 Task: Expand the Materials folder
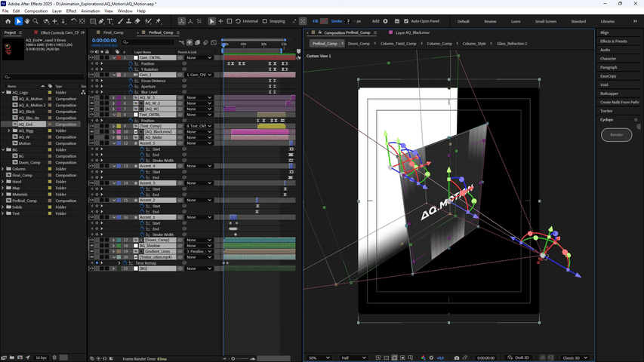pyautogui.click(x=3, y=195)
